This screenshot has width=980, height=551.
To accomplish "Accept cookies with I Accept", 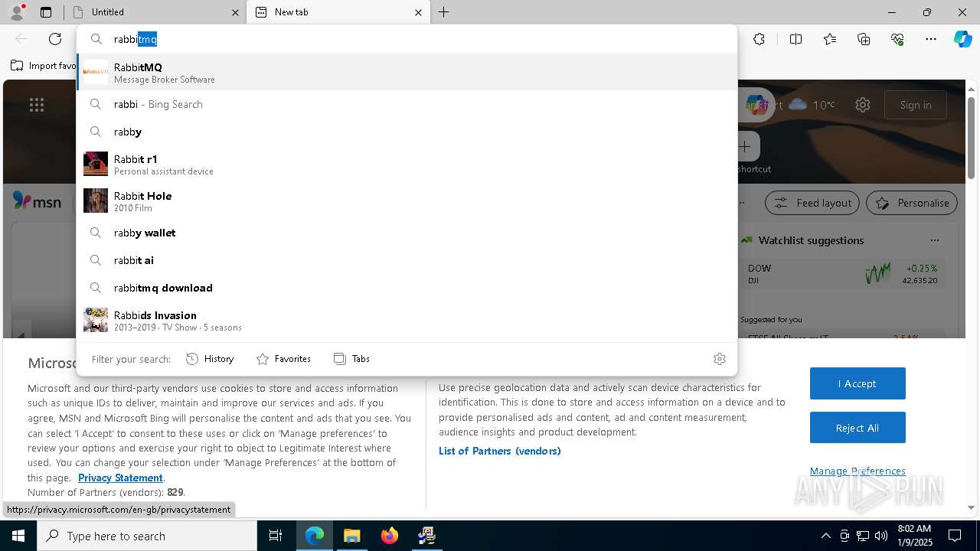I will pyautogui.click(x=857, y=383).
